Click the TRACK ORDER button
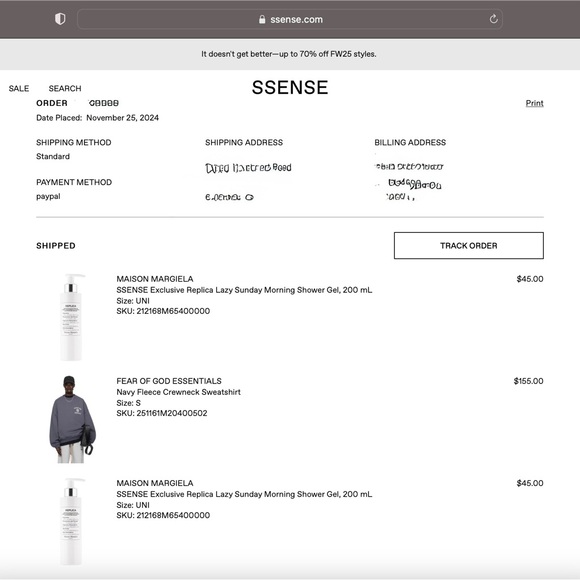 pos(469,246)
